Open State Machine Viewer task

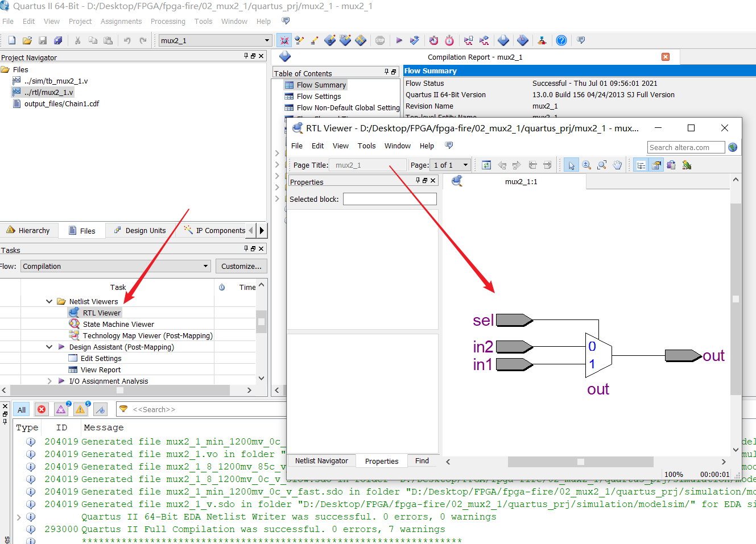tap(118, 324)
